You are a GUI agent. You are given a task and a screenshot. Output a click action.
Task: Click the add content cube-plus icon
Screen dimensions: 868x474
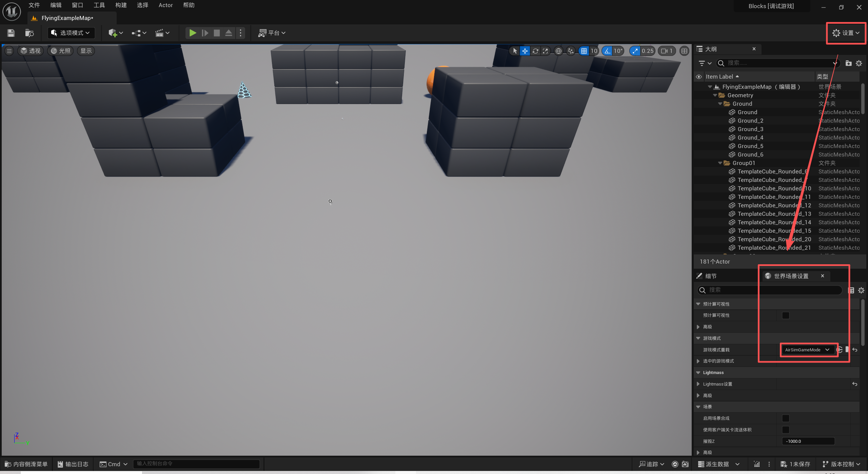point(113,33)
